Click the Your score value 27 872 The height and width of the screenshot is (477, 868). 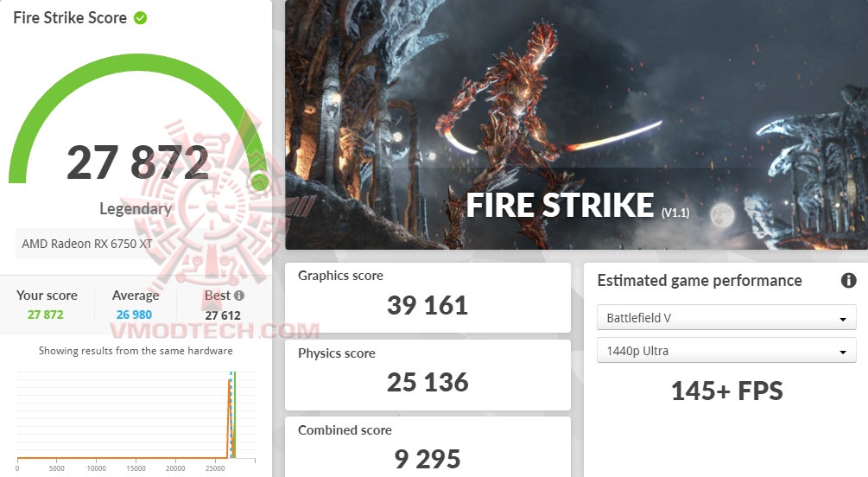(x=46, y=315)
